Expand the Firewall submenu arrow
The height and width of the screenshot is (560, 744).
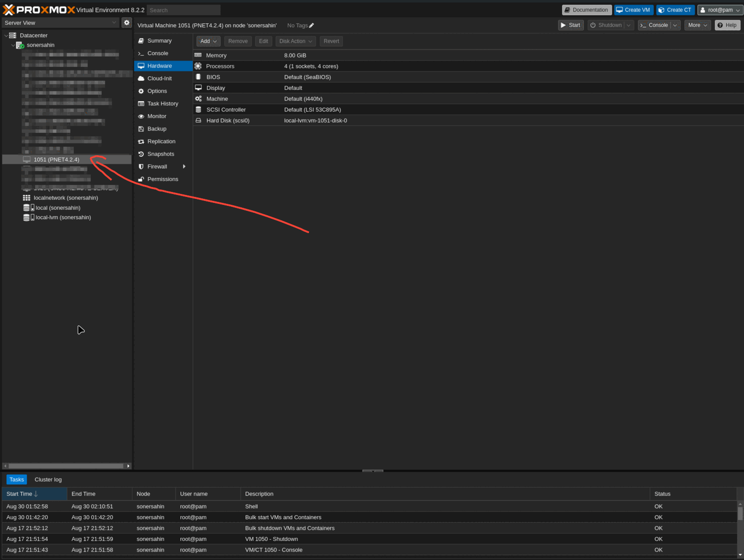(184, 167)
